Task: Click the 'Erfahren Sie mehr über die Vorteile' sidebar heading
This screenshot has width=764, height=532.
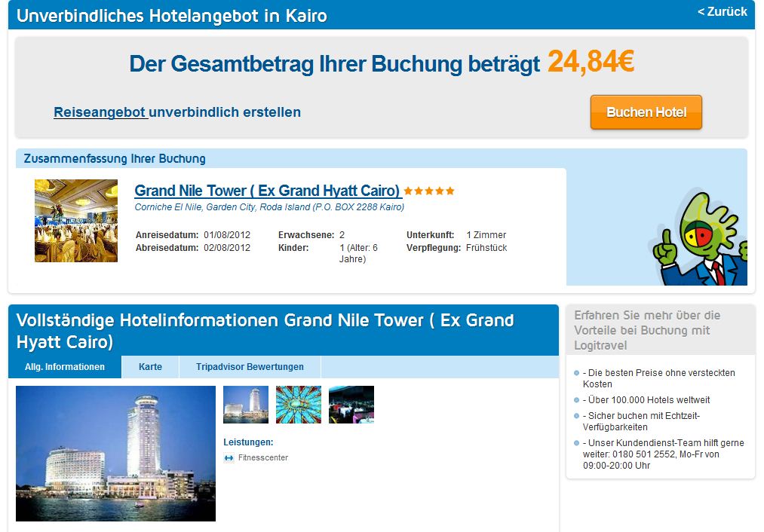Action: pyautogui.click(x=647, y=331)
